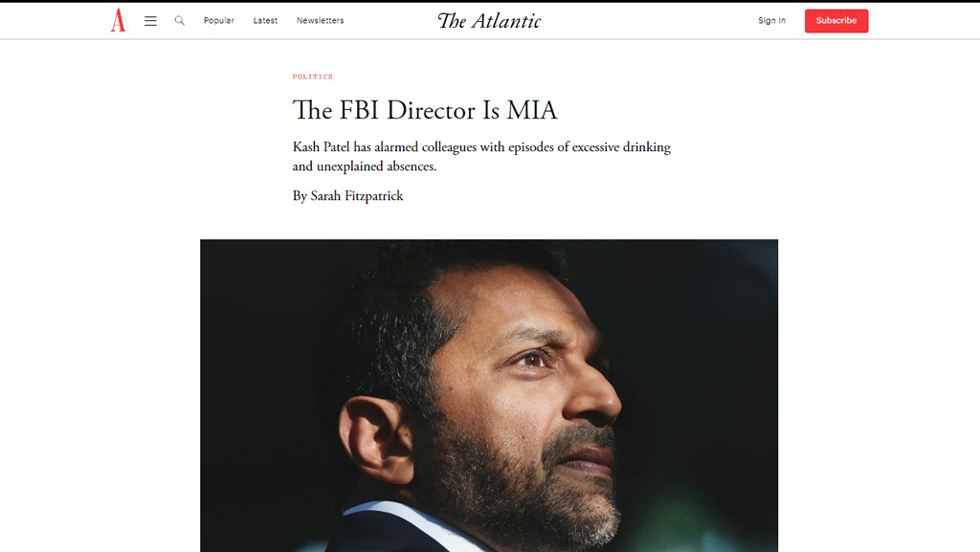The height and width of the screenshot is (552, 980).
Task: Click 'excessive drinking' in the article dek
Action: (x=621, y=147)
